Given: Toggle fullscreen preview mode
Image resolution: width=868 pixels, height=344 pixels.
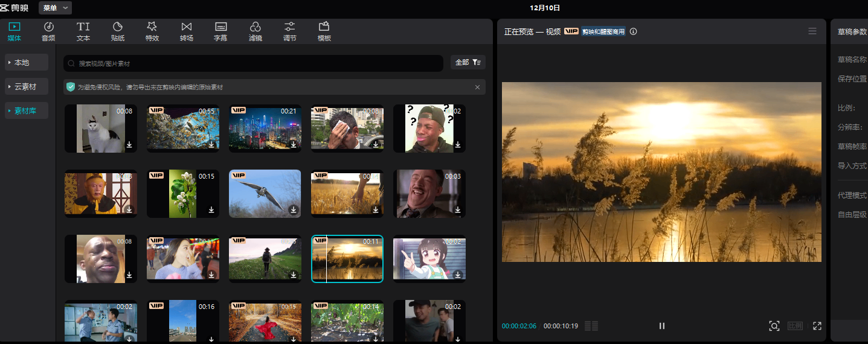Looking at the screenshot, I should (817, 326).
